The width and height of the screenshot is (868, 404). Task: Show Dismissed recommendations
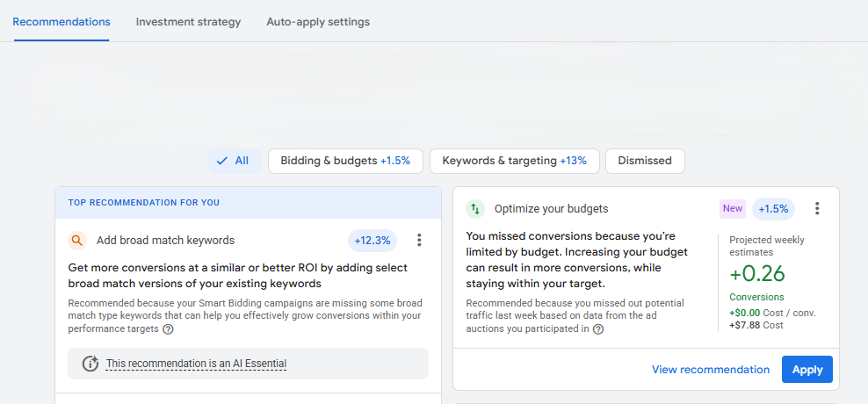[x=645, y=161]
